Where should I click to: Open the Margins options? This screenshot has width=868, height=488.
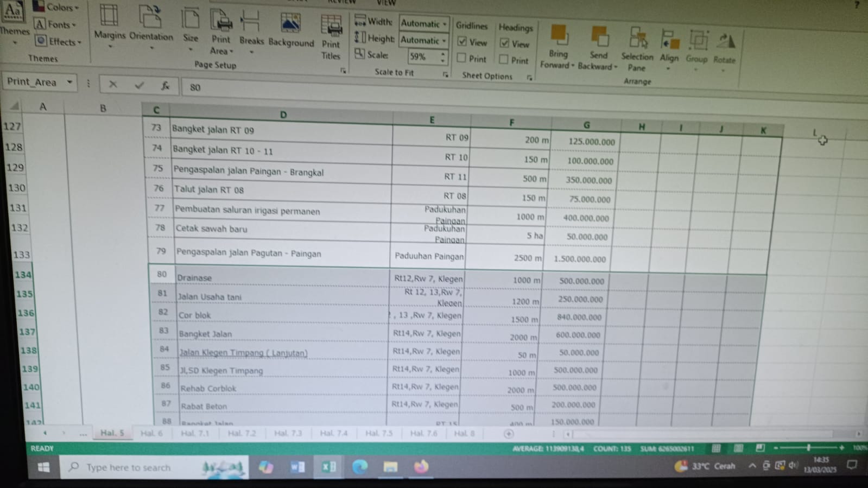pos(109,26)
